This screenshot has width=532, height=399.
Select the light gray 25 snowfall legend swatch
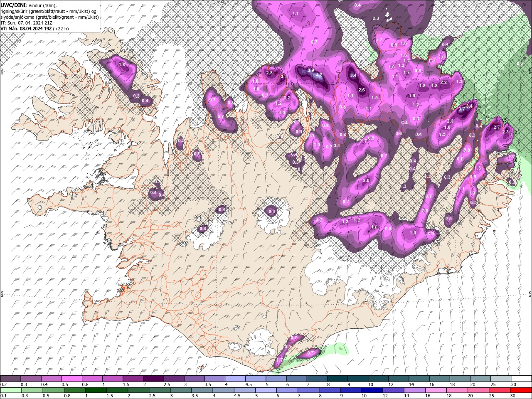501,379
